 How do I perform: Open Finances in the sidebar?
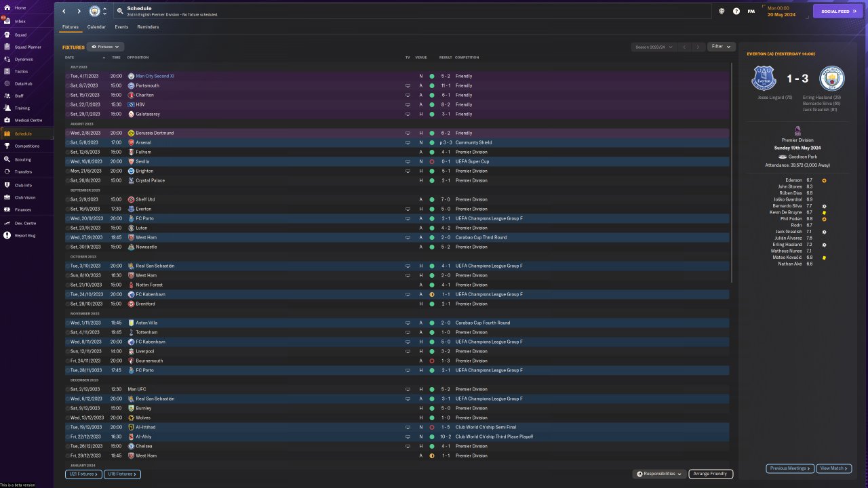click(27, 209)
